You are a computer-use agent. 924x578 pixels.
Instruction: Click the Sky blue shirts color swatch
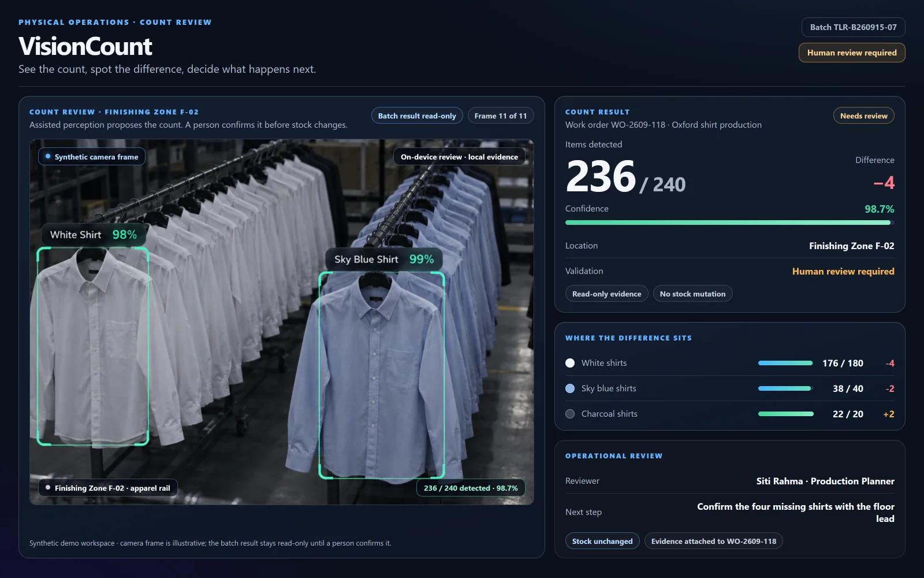point(570,388)
